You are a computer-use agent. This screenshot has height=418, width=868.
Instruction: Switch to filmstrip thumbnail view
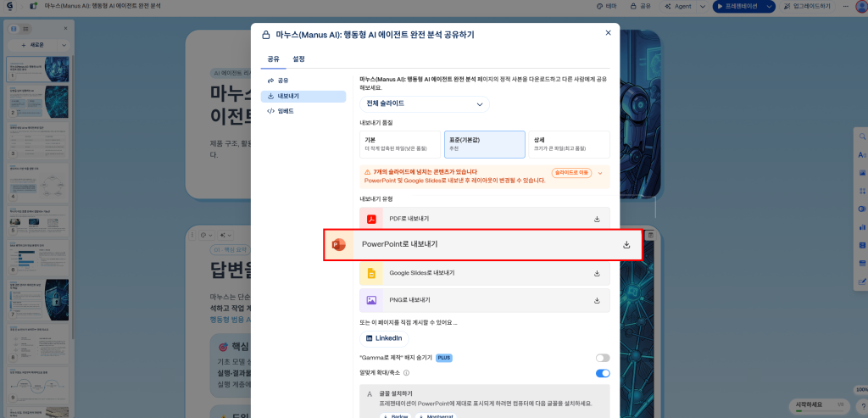(14, 29)
